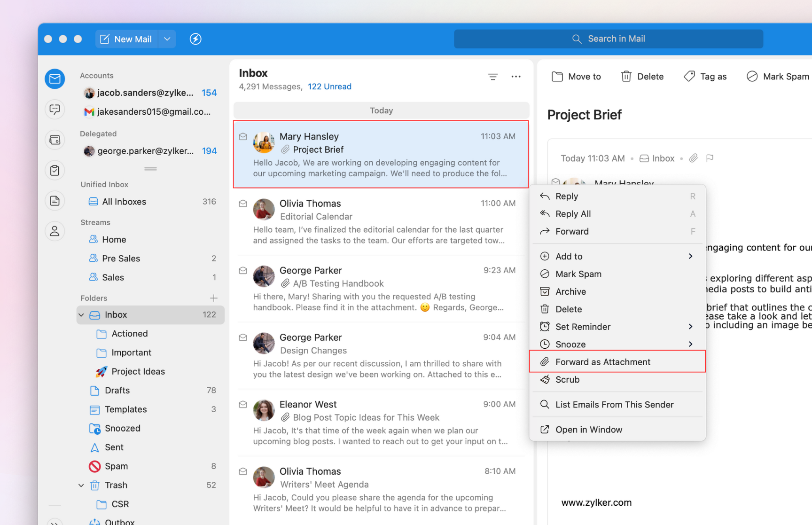Image resolution: width=812 pixels, height=525 pixels.
Task: Open the Sales stream
Action: coord(151,277)
